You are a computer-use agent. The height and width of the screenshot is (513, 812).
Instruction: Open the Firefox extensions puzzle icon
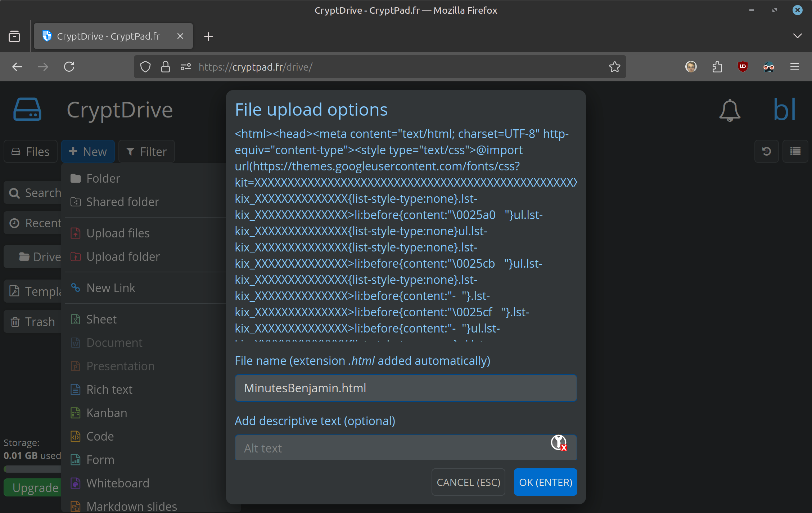click(717, 67)
